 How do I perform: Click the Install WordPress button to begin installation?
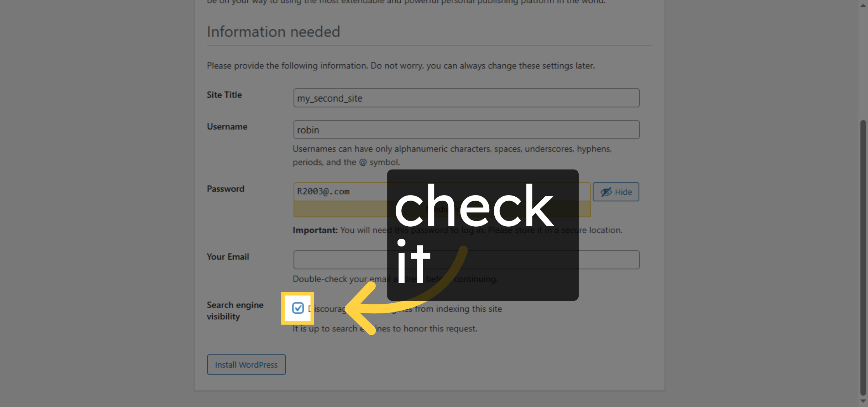click(x=246, y=364)
